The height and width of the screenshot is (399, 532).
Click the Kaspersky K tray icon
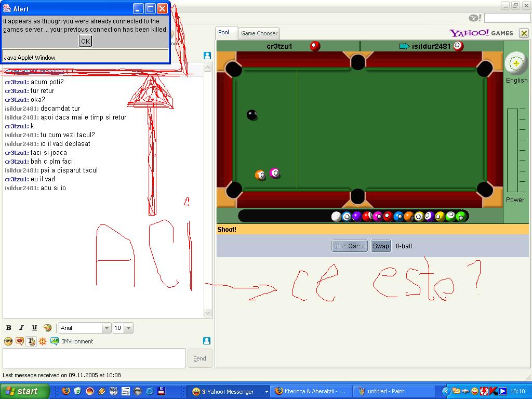click(494, 392)
